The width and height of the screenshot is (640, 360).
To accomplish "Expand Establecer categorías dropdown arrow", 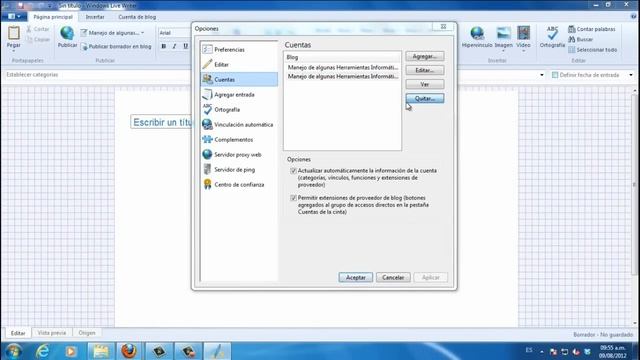I will tap(542, 75).
